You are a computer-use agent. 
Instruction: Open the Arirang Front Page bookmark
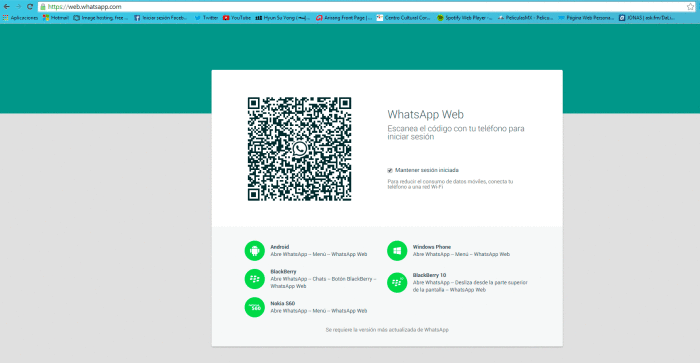pyautogui.click(x=344, y=18)
